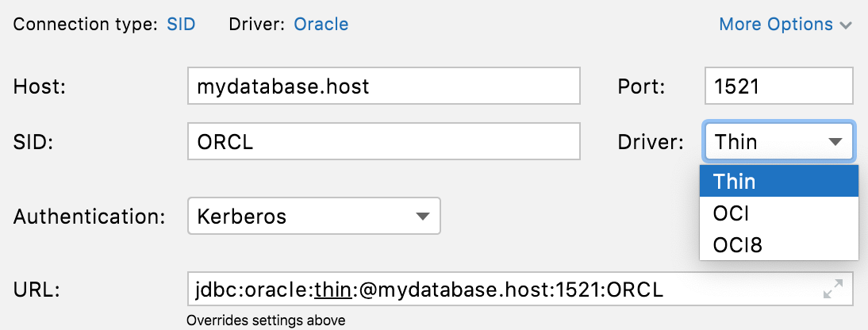Image resolution: width=868 pixels, height=330 pixels.
Task: Select the SID field containing ORCL
Action: tap(384, 142)
